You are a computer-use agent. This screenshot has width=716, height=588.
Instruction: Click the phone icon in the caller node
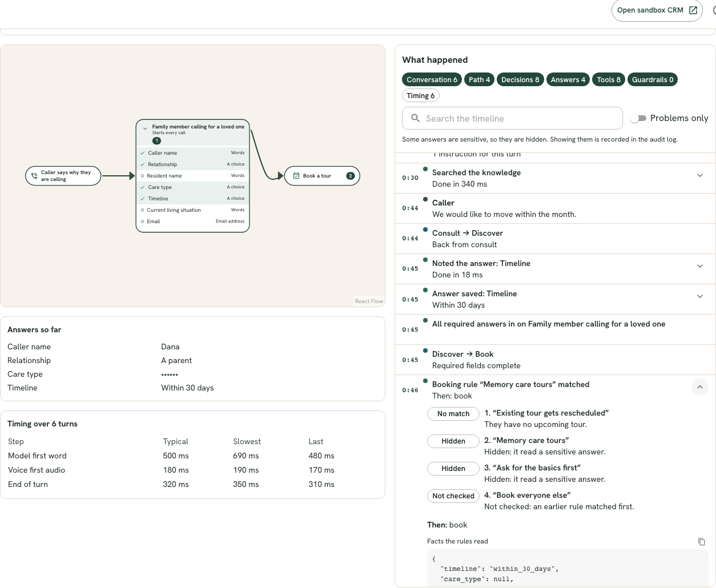(x=34, y=176)
